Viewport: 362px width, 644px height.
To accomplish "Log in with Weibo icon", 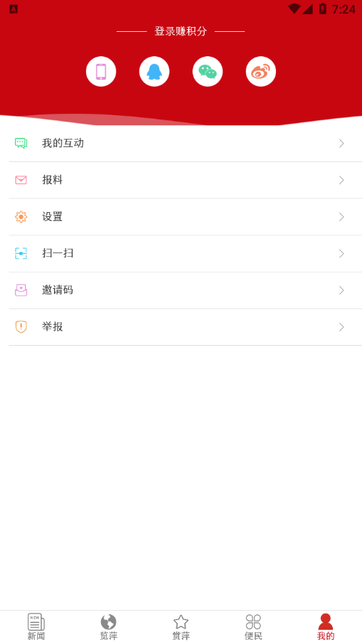I will pos(261,71).
